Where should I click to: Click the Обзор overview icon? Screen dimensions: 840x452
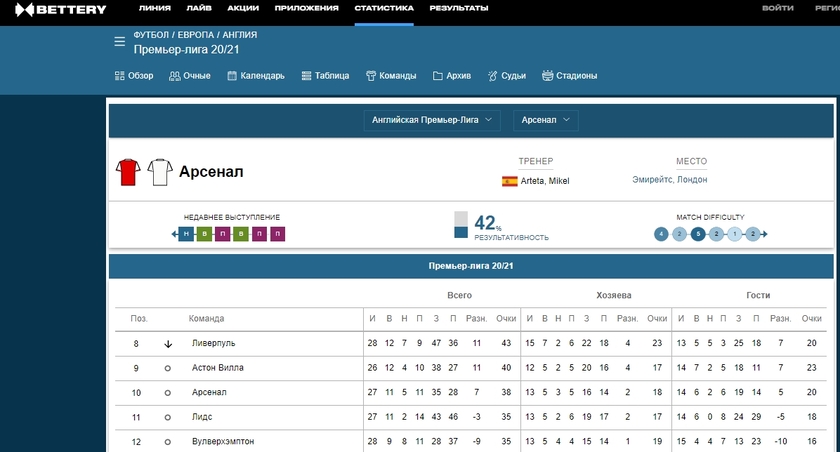(x=119, y=76)
